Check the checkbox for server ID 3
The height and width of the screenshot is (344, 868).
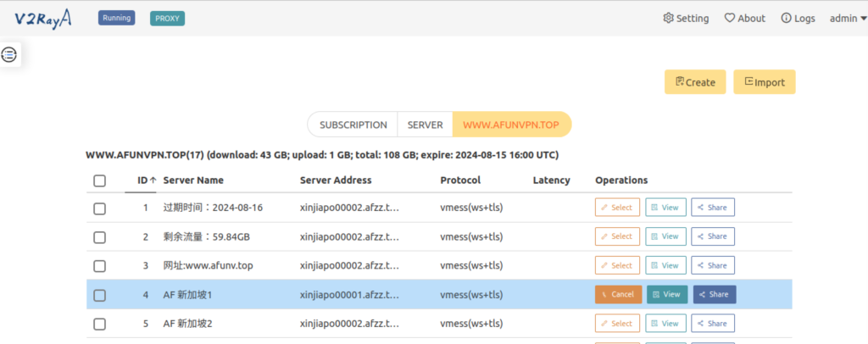tap(100, 266)
